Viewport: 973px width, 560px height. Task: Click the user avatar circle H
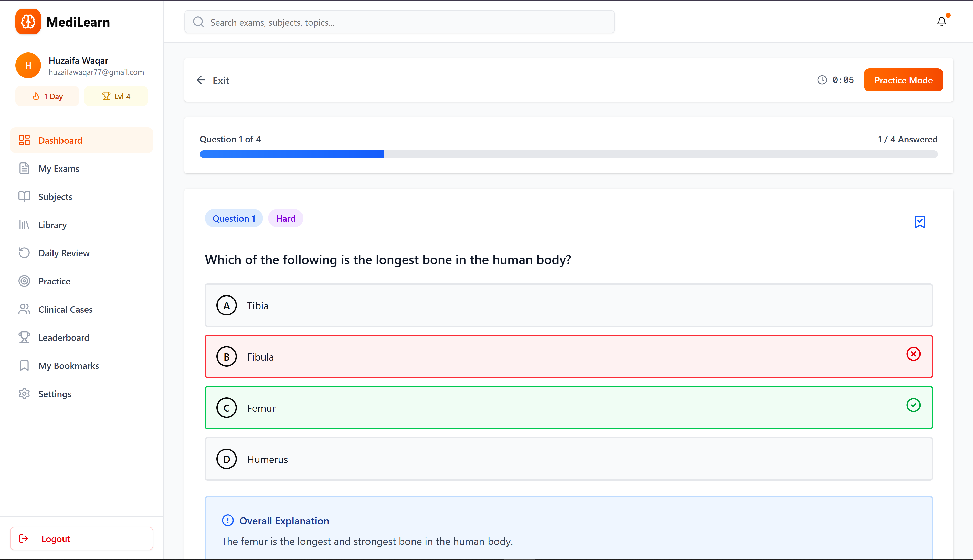pos(28,65)
